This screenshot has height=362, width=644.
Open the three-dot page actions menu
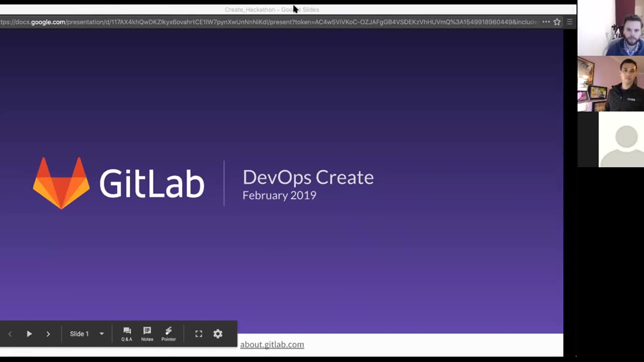[546, 22]
